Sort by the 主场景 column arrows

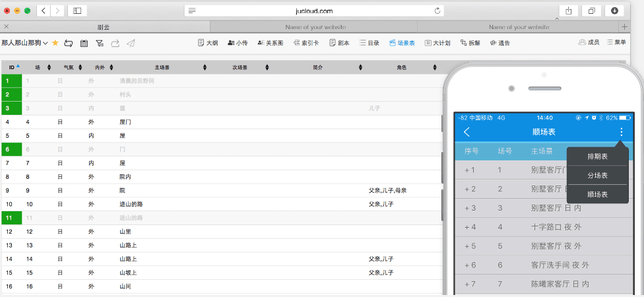[x=205, y=67]
